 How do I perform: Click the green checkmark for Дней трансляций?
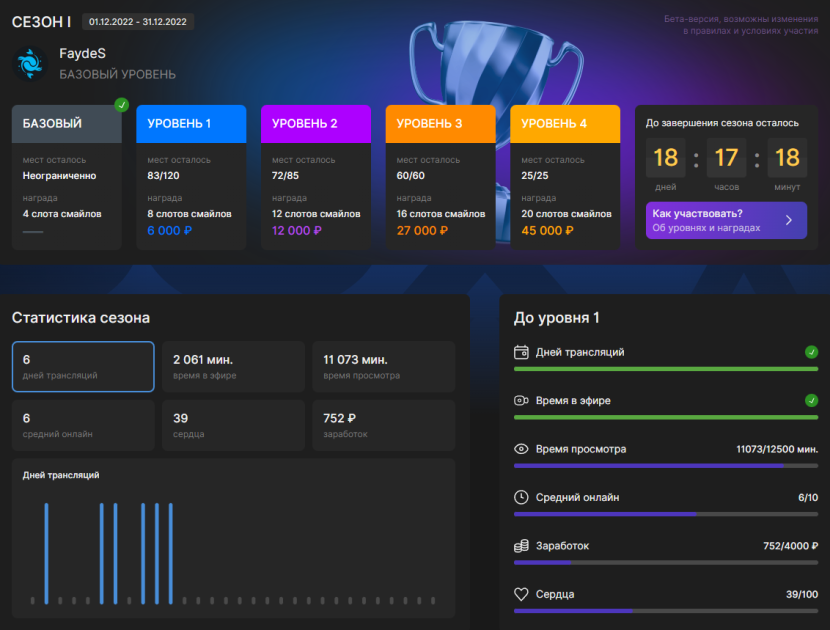(811, 352)
